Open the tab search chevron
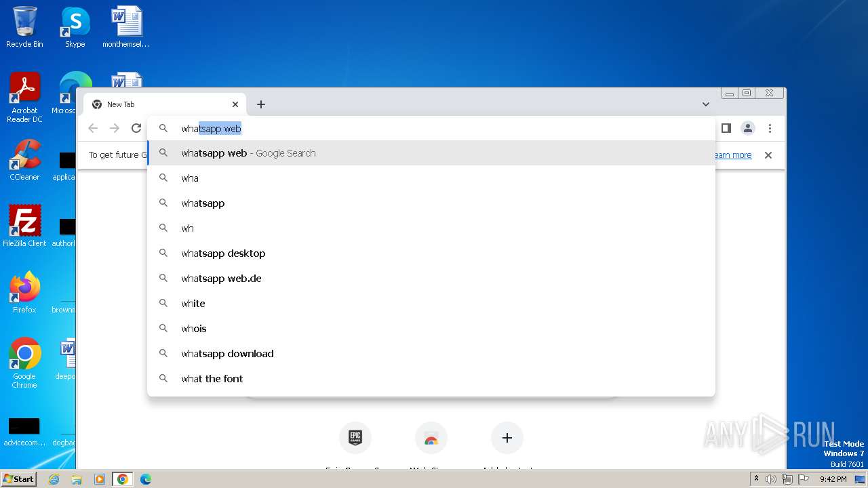Viewport: 868px width, 488px height. [x=706, y=104]
